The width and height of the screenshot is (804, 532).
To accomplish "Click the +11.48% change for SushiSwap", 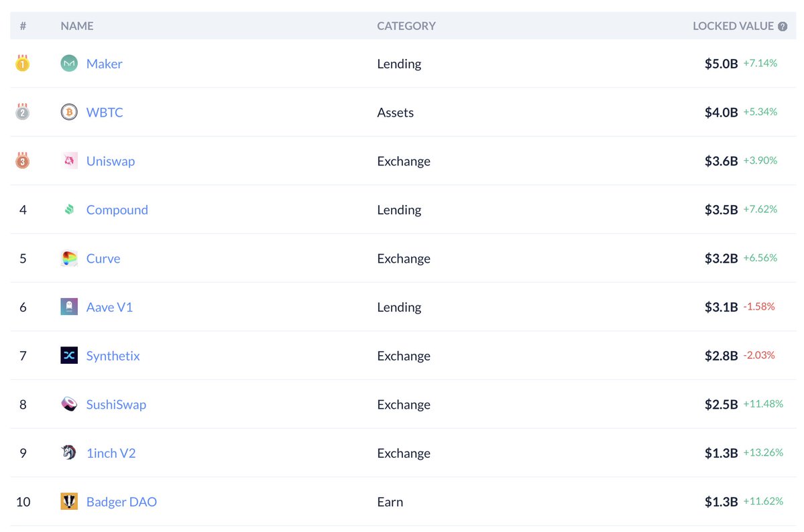I will coord(763,404).
